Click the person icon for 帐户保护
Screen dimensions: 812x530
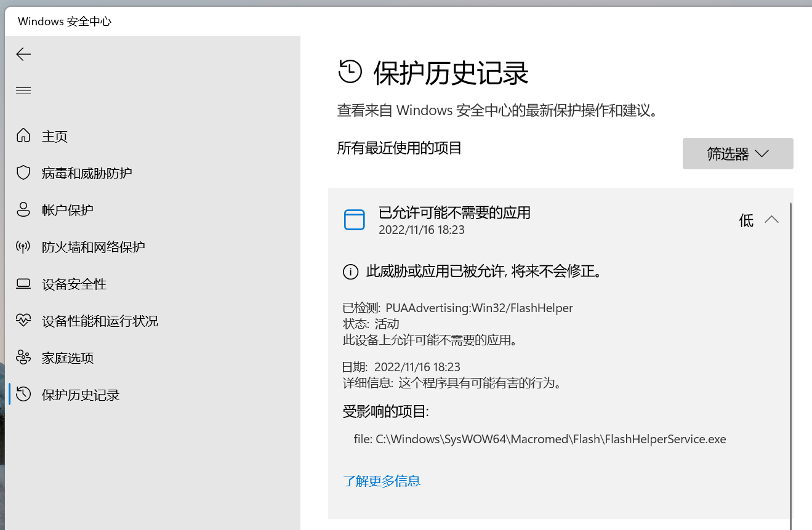click(x=23, y=210)
